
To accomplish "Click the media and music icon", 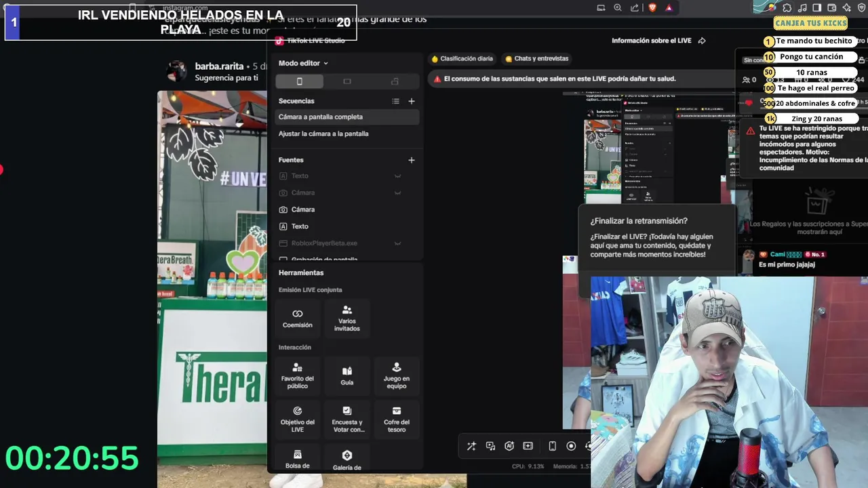I will tap(490, 446).
